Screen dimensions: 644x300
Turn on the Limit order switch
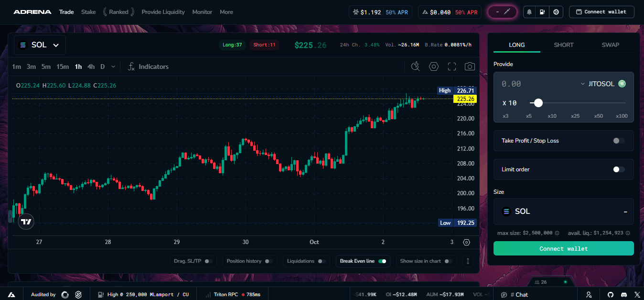click(619, 169)
